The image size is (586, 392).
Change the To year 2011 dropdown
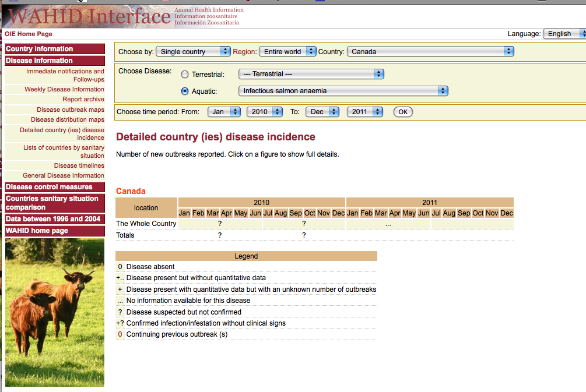[x=365, y=112]
